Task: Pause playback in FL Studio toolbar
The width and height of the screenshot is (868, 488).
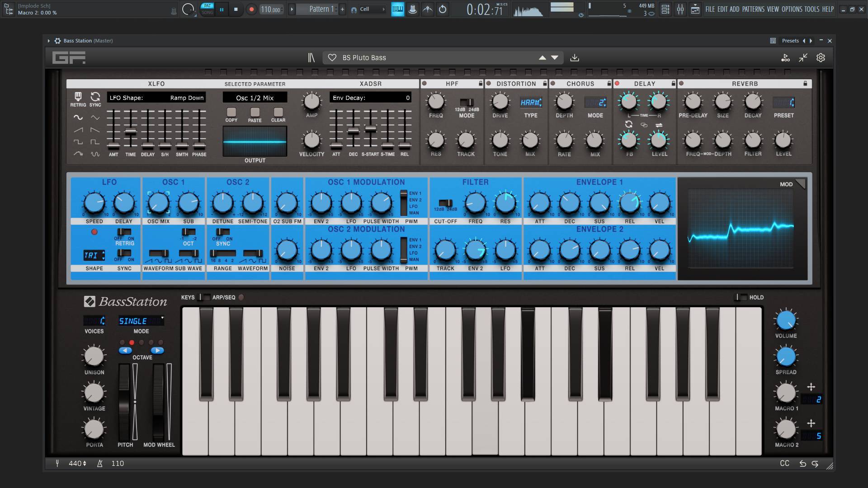Action: click(222, 9)
